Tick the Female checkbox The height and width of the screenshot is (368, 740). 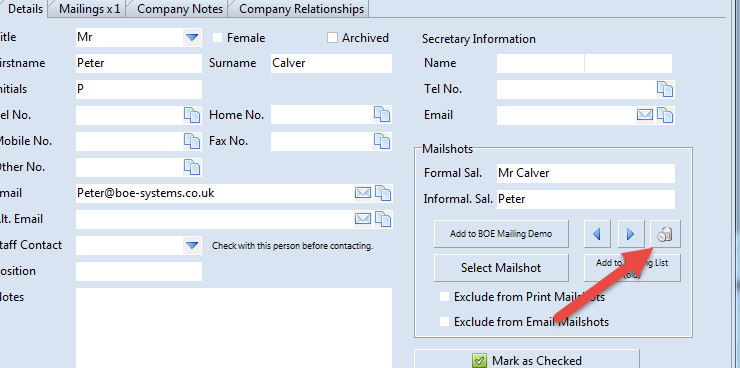pos(218,38)
